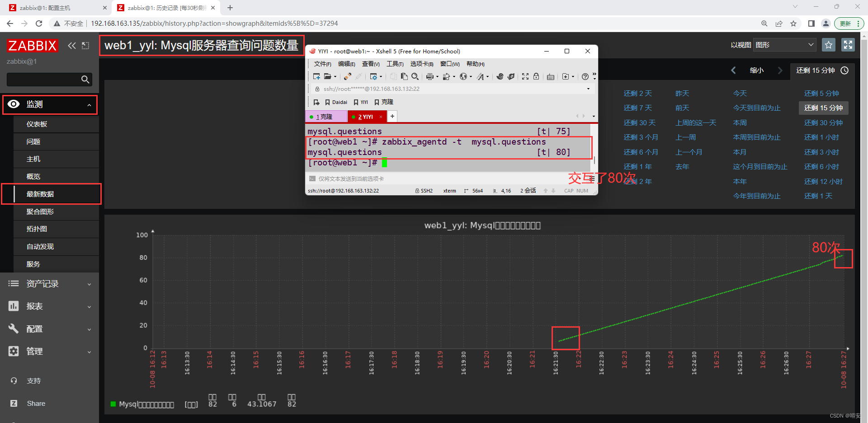The image size is (868, 423).
Task: Click the find magnifier icon in Xshell toolbar
Action: coord(415,76)
